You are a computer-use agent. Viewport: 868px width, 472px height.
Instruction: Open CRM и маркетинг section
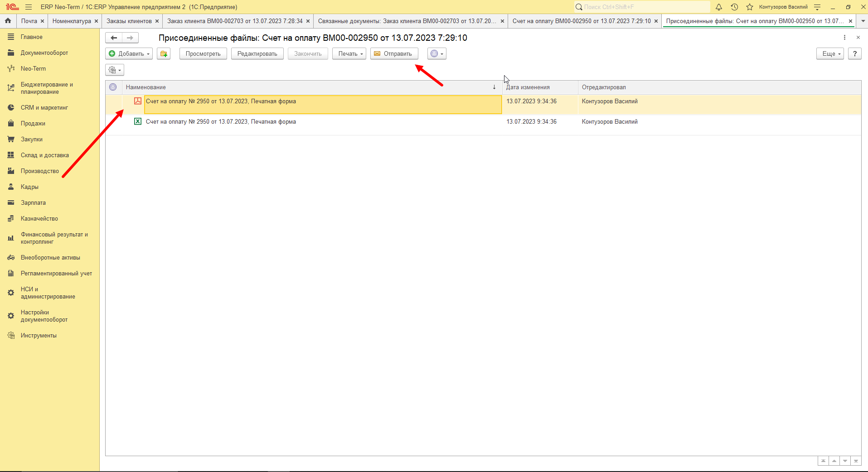tap(44, 107)
